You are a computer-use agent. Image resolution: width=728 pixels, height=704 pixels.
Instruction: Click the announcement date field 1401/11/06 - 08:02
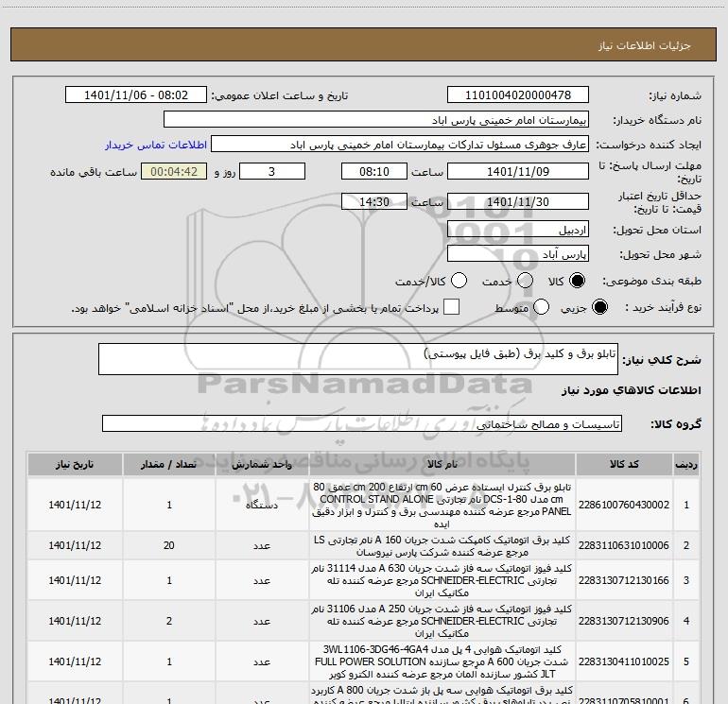(x=136, y=95)
